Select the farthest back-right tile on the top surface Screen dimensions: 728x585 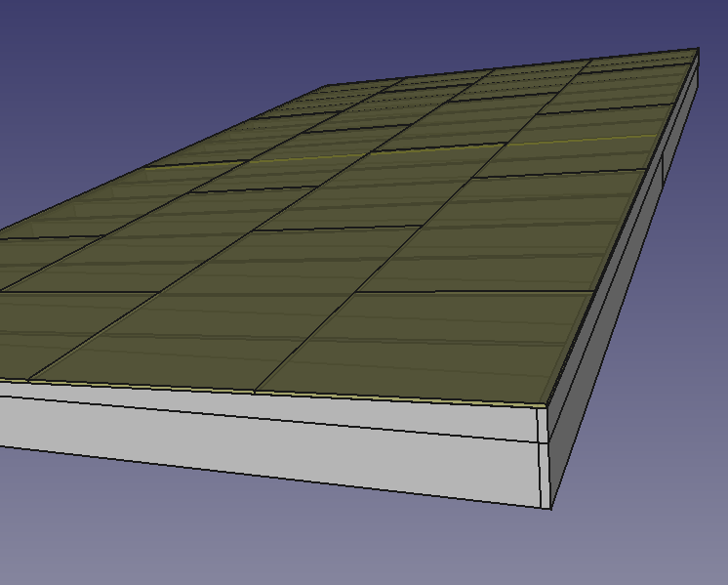[639, 64]
